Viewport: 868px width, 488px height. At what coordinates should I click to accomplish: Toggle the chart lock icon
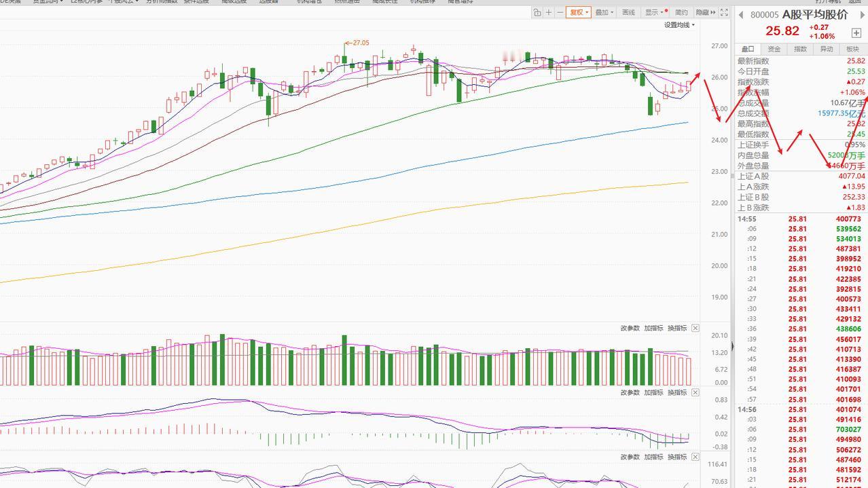pyautogui.click(x=537, y=12)
